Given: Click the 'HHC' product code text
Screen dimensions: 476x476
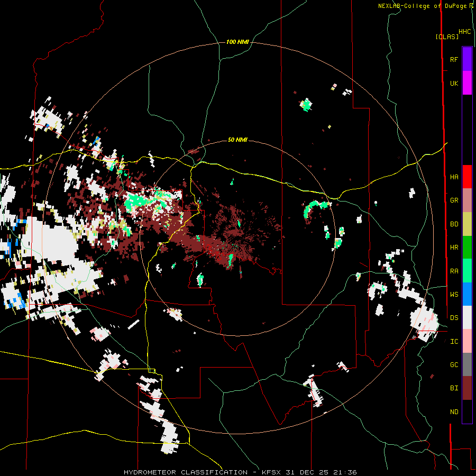Looking at the screenshot, I should click(x=465, y=32).
